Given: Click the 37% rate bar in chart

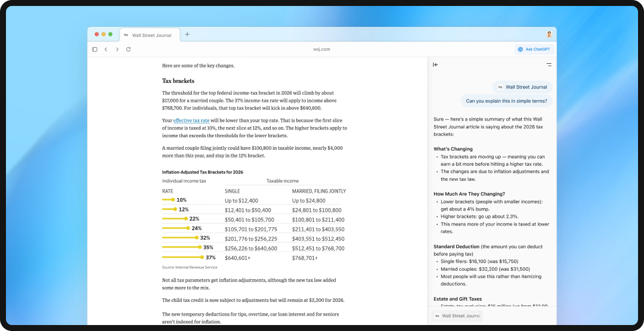Looking at the screenshot, I should coord(182,258).
